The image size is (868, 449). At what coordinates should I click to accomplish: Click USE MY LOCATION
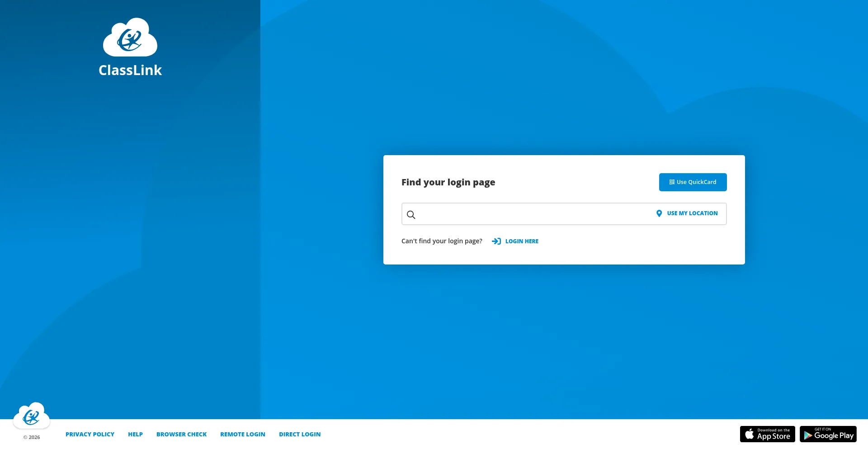pos(692,213)
